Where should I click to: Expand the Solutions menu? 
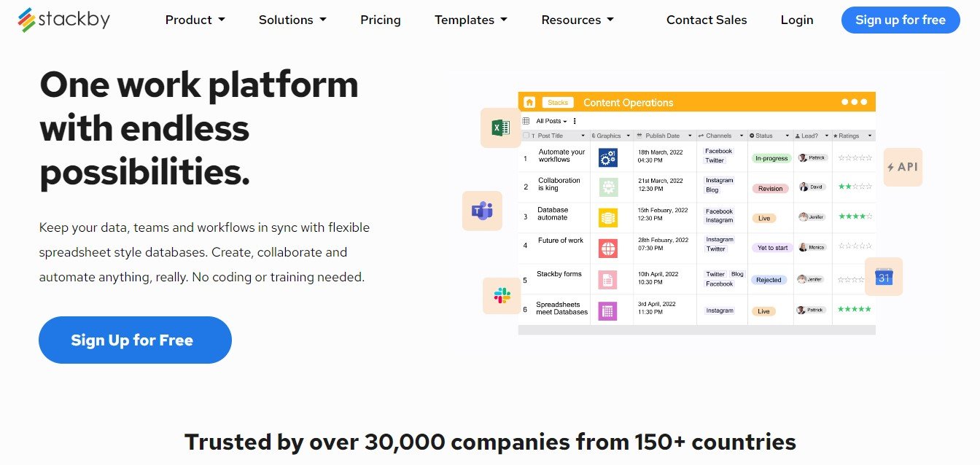(x=292, y=20)
